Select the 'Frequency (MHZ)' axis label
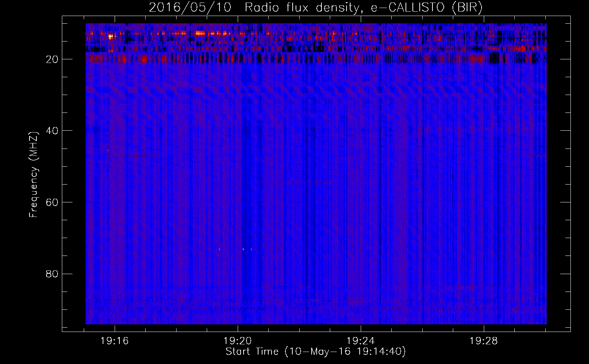Screen dimensions: 589x364 (33, 175)
